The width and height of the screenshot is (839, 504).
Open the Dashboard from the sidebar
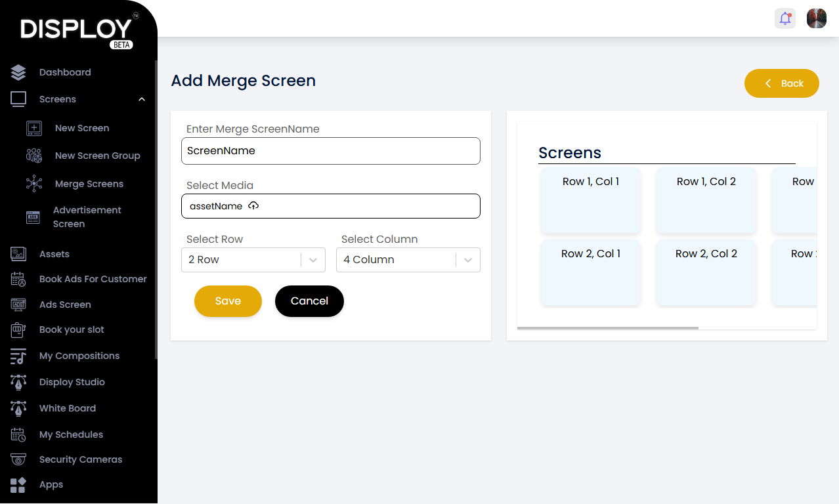pyautogui.click(x=65, y=72)
